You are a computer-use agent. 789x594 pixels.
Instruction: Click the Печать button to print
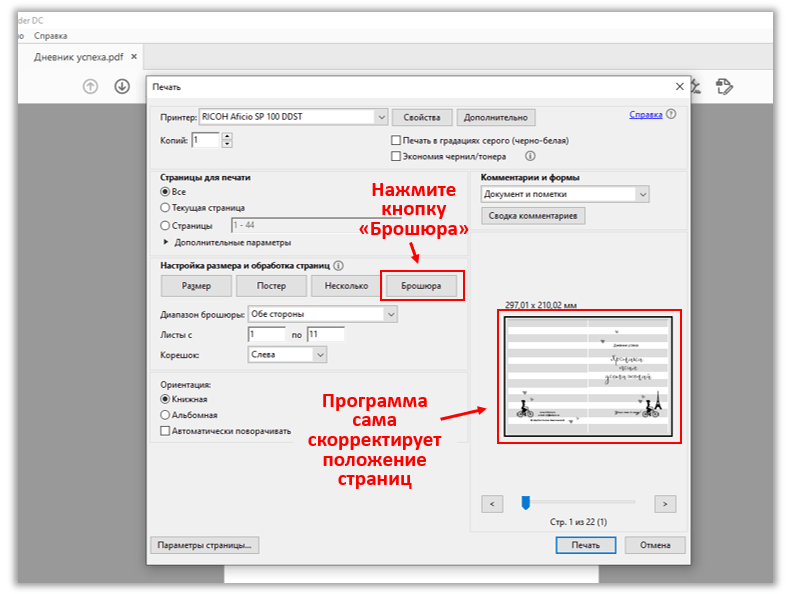pos(586,545)
